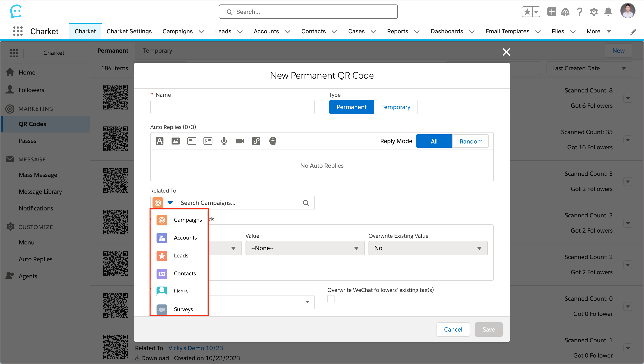Open the Value --None-- dropdown
Image resolution: width=644 pixels, height=364 pixels.
pos(305,248)
